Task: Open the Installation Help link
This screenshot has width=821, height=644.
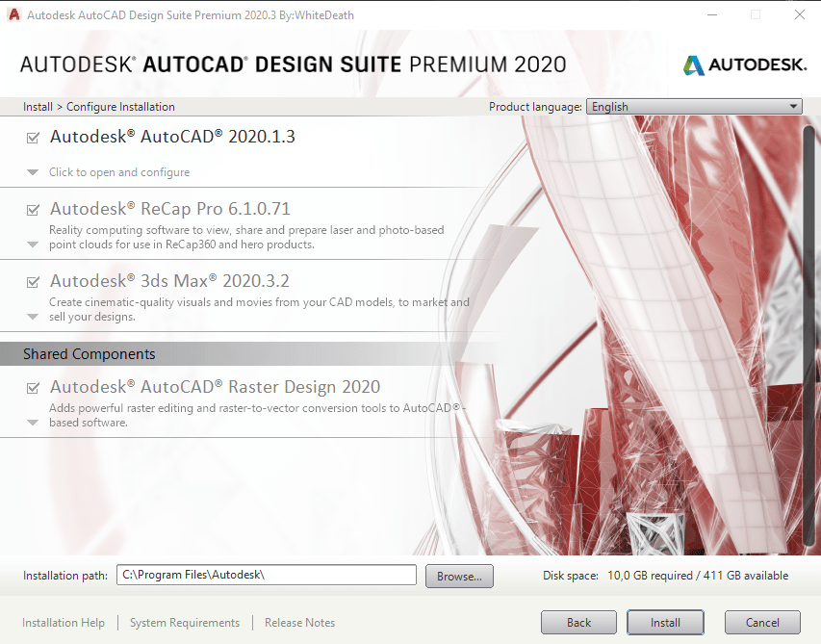Action: [64, 623]
